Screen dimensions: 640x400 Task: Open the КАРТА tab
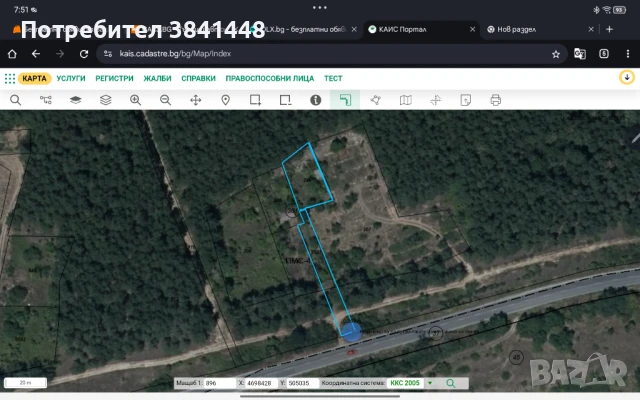34,78
